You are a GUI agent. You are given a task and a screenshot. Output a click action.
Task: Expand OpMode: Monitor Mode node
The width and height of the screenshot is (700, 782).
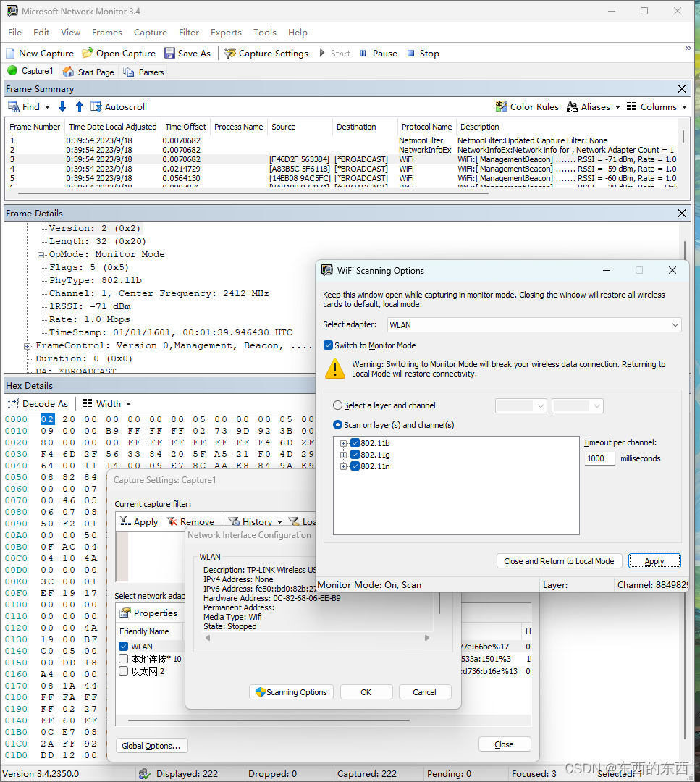coord(41,255)
